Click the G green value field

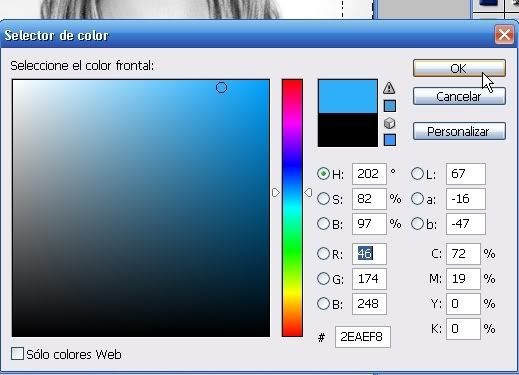(369, 279)
